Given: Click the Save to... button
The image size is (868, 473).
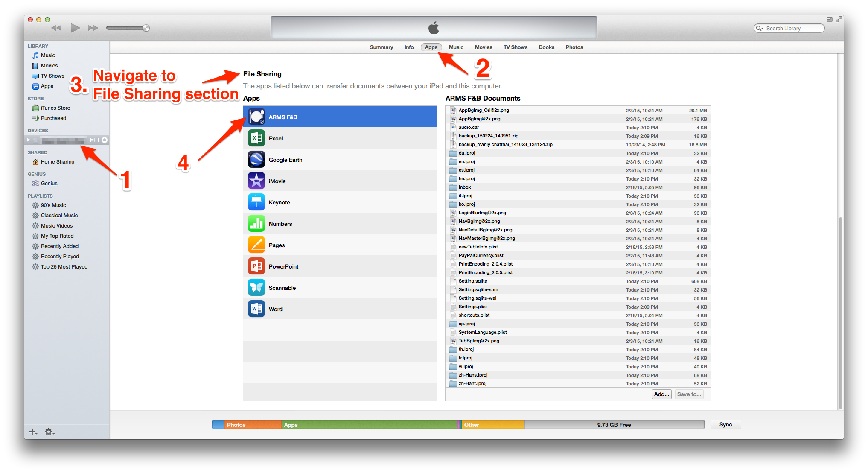Looking at the screenshot, I should tap(689, 394).
